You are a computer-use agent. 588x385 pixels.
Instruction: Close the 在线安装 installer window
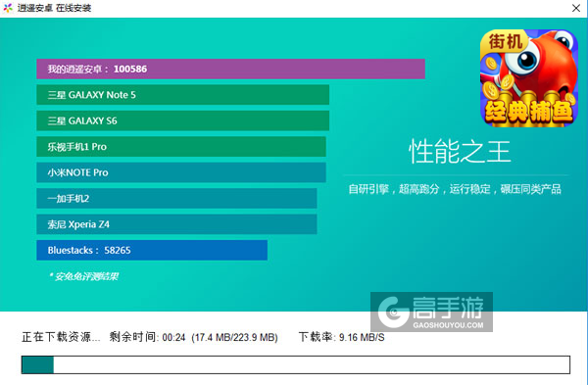click(x=576, y=8)
